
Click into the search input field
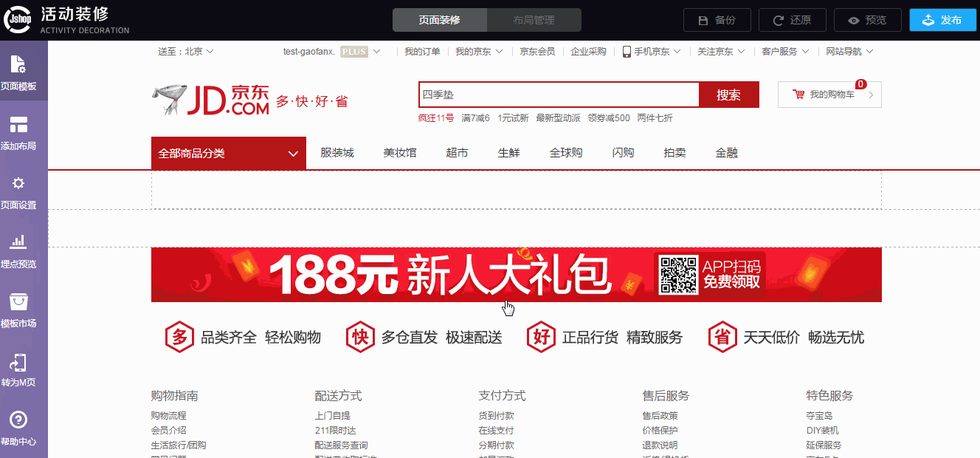(x=559, y=95)
